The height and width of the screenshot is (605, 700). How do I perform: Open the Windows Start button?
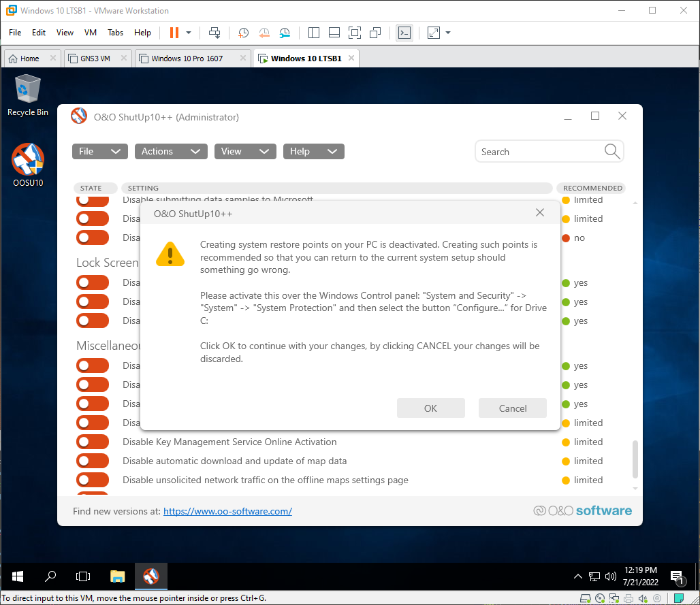tap(18, 576)
